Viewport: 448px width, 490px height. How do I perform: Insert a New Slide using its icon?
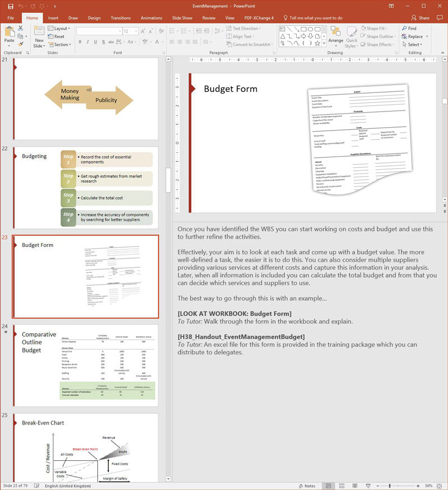point(39,31)
